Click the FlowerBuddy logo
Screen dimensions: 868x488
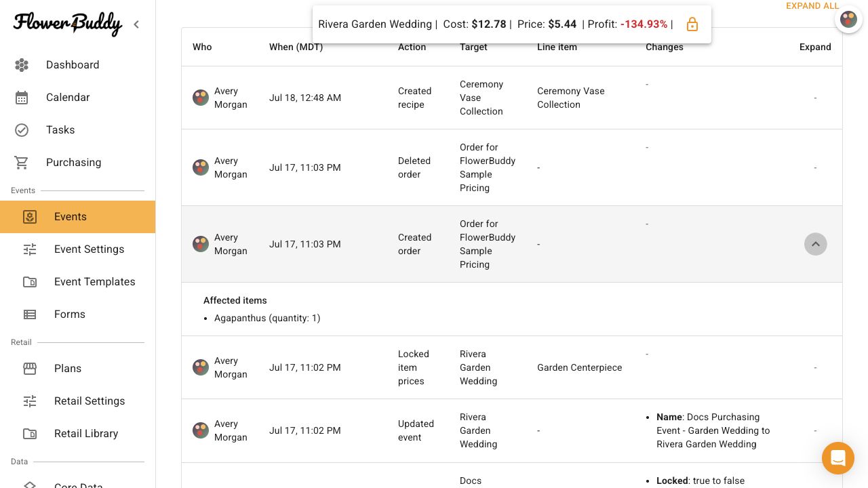click(68, 24)
